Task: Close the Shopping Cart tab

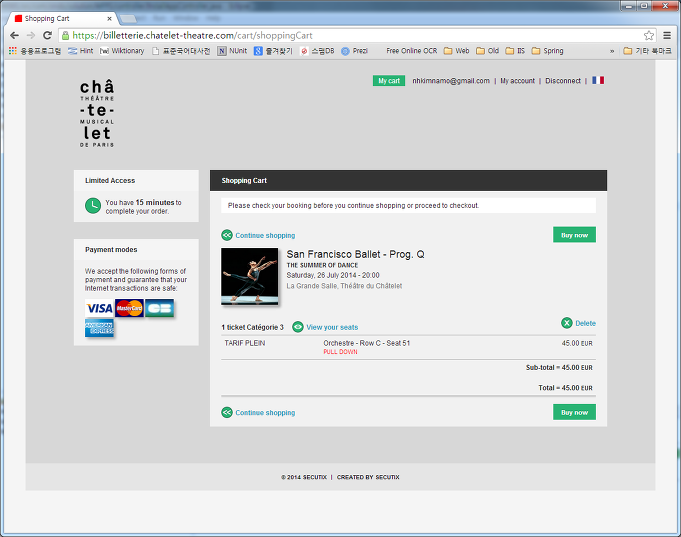Action: (x=109, y=19)
